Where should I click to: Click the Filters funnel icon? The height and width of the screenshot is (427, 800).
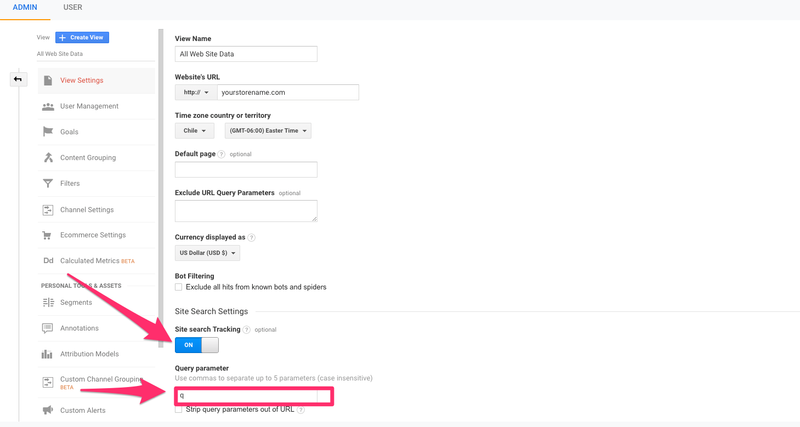coord(48,183)
